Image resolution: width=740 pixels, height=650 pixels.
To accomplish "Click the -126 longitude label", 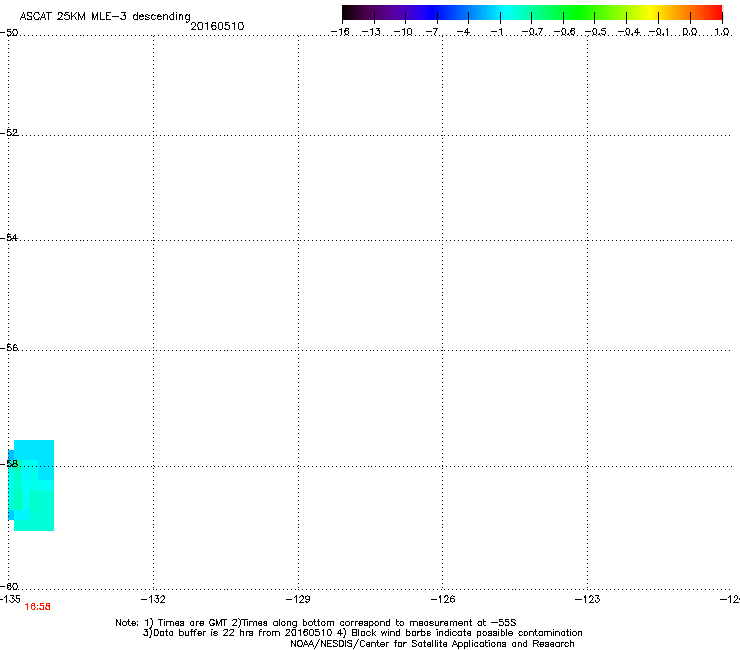I will click(x=443, y=599).
